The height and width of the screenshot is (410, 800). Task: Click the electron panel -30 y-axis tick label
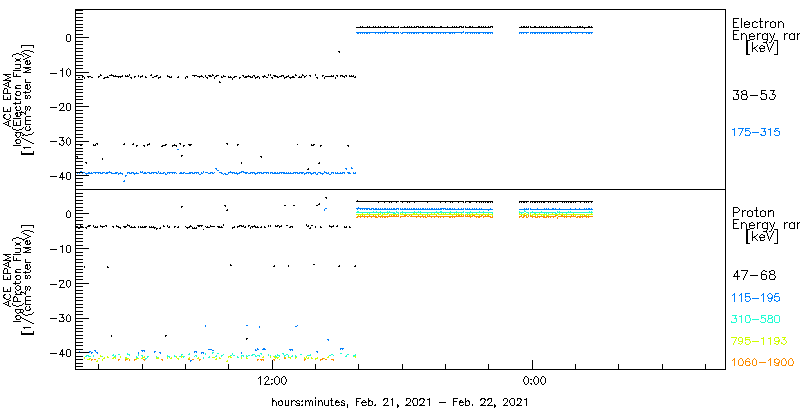[x=62, y=142]
